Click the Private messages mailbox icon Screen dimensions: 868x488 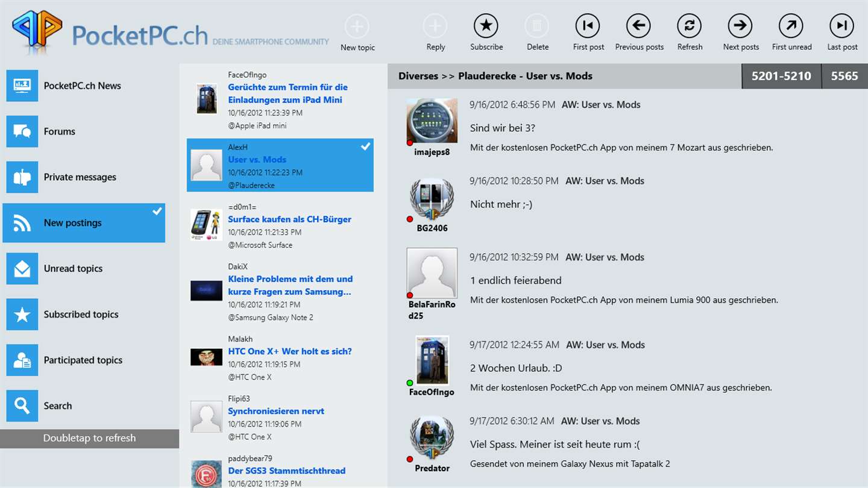coord(22,177)
